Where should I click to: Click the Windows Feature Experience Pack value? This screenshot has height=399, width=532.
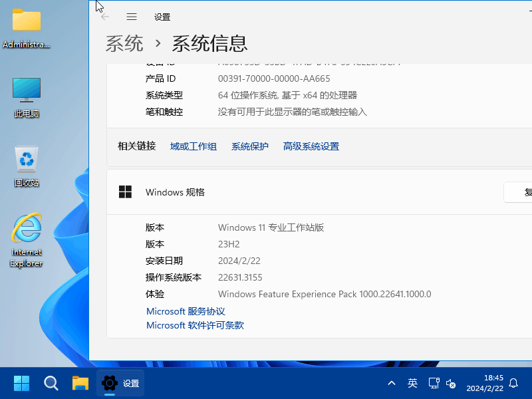[325, 294]
